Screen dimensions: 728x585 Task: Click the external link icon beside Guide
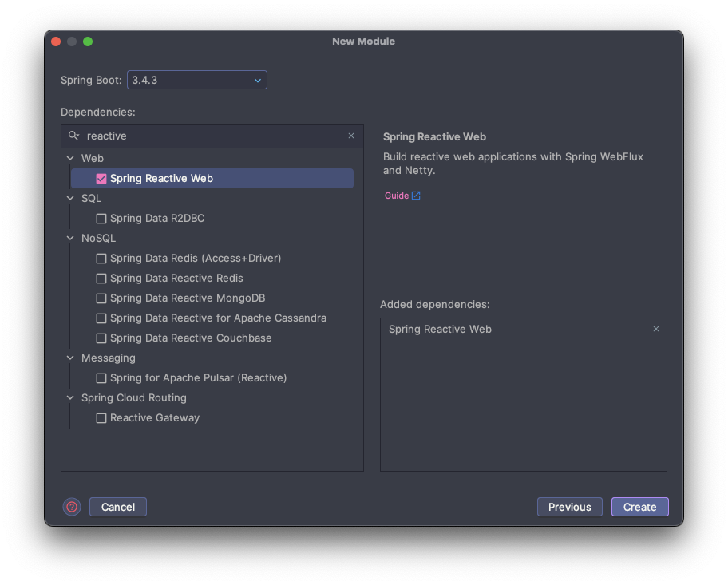point(416,196)
